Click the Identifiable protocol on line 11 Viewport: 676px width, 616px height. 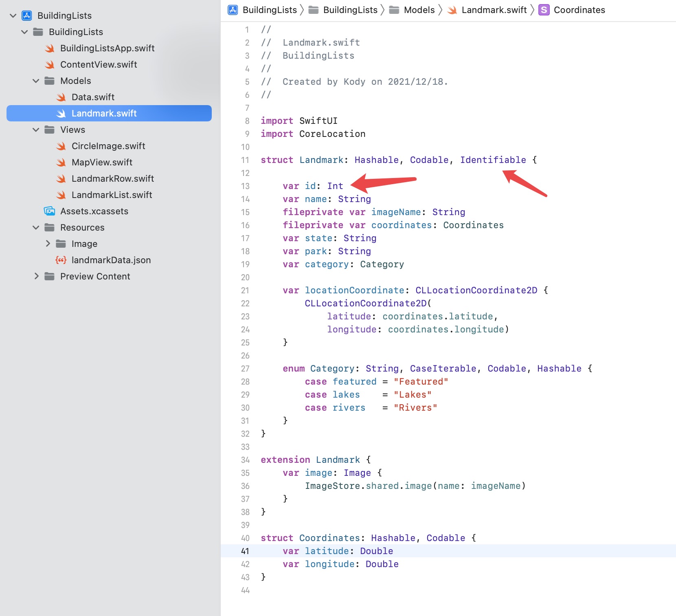pos(493,160)
